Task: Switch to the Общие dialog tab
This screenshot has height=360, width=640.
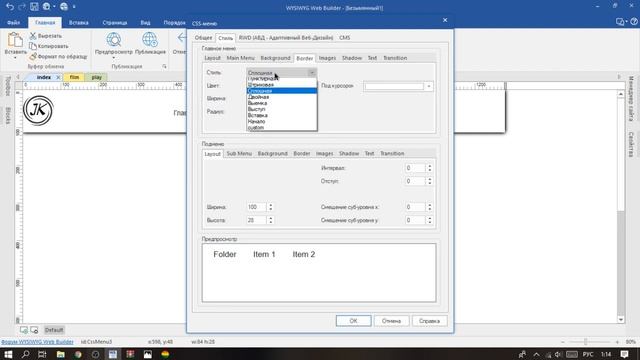Action: (x=203, y=38)
